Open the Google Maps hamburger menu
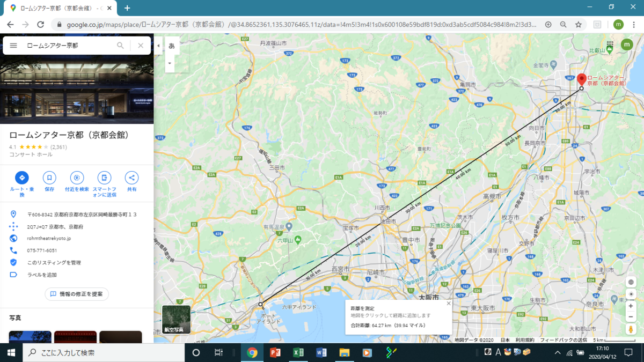The image size is (644, 362). [x=13, y=46]
